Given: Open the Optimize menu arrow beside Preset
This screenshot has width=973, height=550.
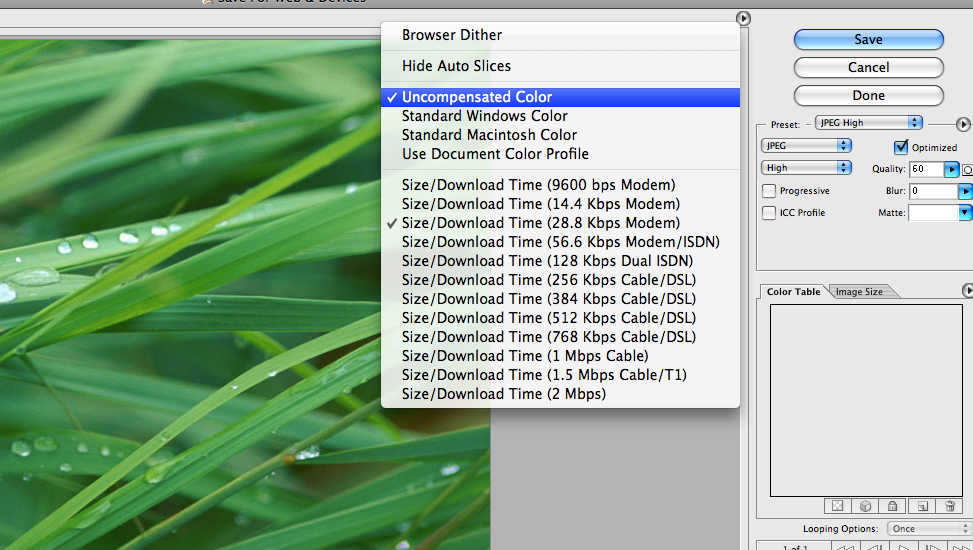Looking at the screenshot, I should (962, 125).
